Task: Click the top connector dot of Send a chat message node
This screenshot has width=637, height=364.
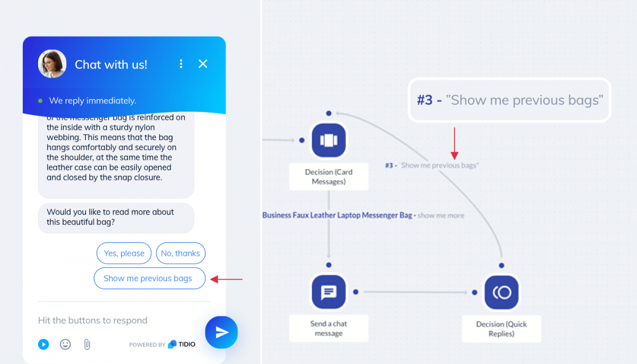Action: pyautogui.click(x=329, y=265)
